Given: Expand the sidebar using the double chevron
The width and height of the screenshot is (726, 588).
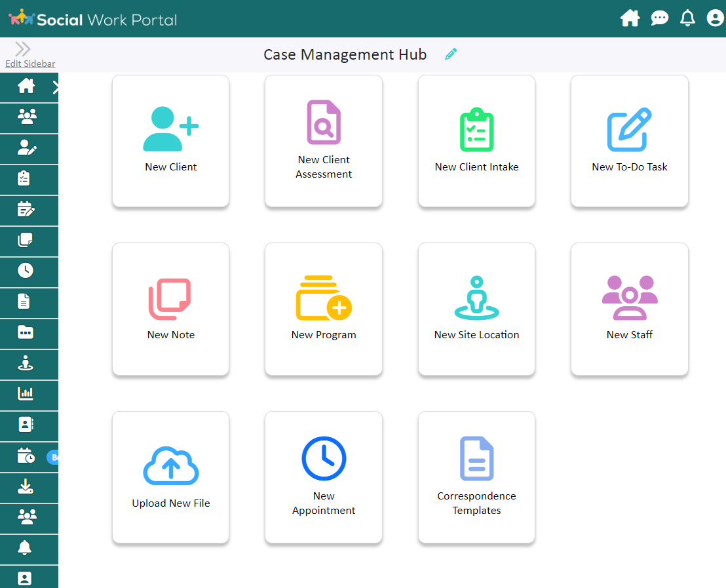Looking at the screenshot, I should point(22,47).
